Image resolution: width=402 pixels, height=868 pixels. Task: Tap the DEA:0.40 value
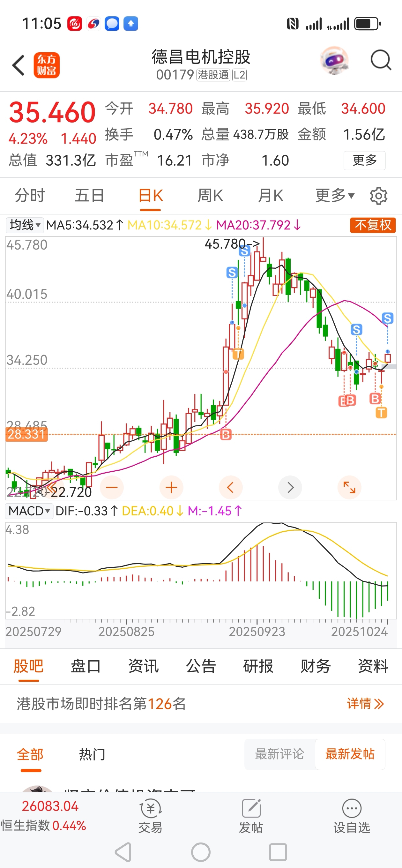tap(153, 511)
